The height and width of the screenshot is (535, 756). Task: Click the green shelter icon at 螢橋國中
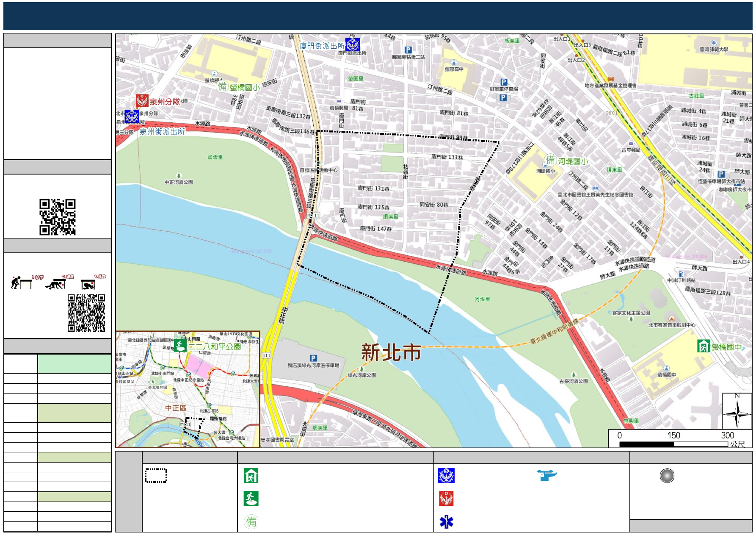(x=703, y=346)
